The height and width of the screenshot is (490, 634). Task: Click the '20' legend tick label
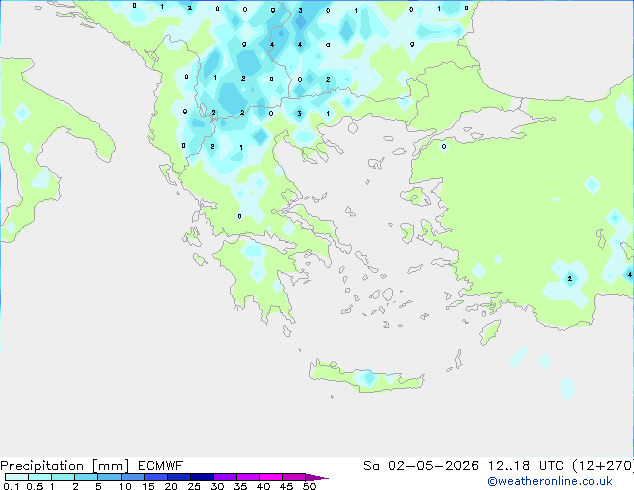[171, 486]
